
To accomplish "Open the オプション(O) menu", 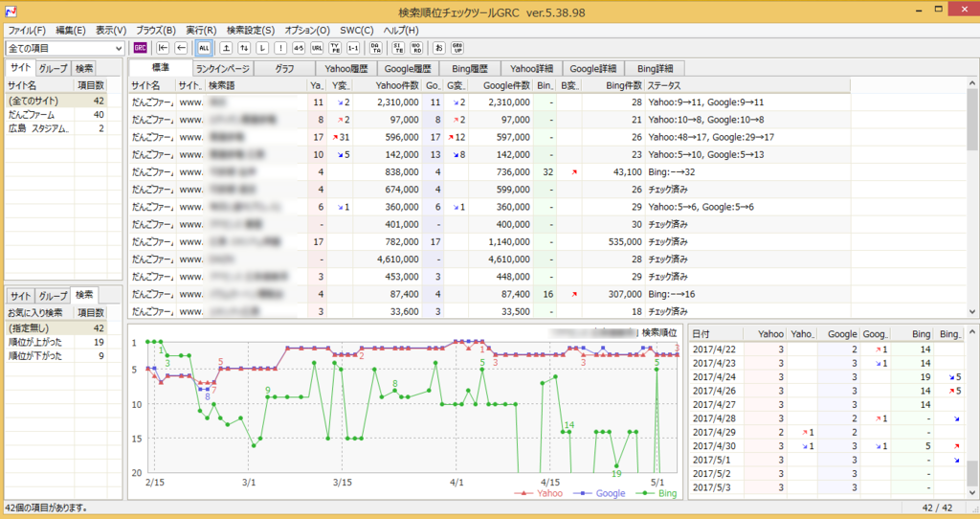I will point(307,30).
